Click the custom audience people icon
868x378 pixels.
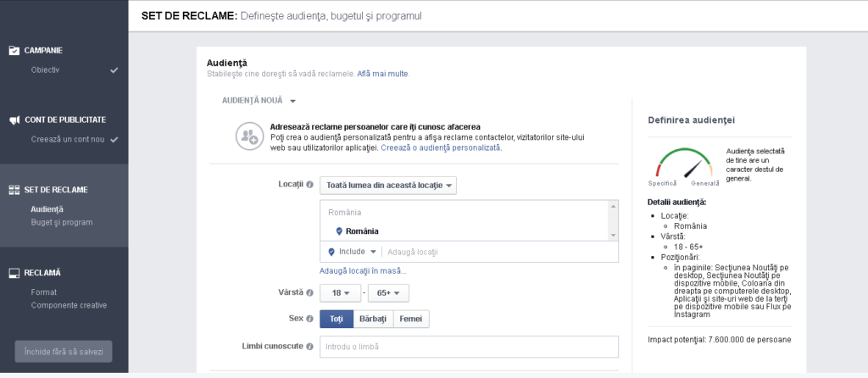248,136
